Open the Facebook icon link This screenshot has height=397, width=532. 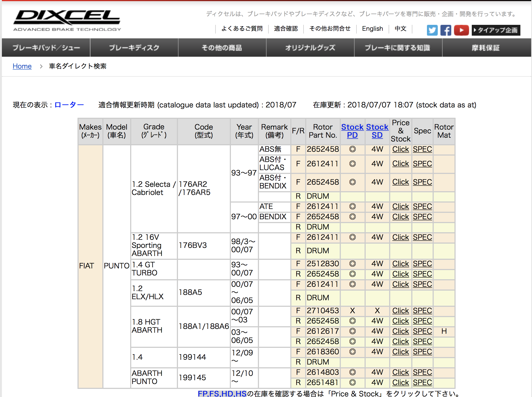coord(446,30)
